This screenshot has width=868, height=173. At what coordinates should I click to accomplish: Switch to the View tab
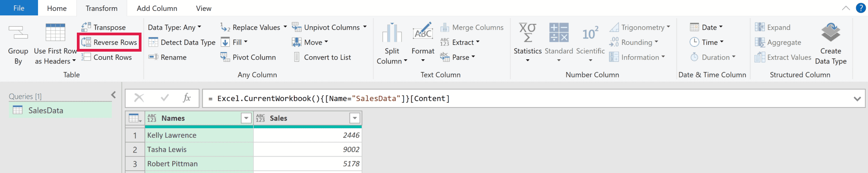(x=203, y=8)
